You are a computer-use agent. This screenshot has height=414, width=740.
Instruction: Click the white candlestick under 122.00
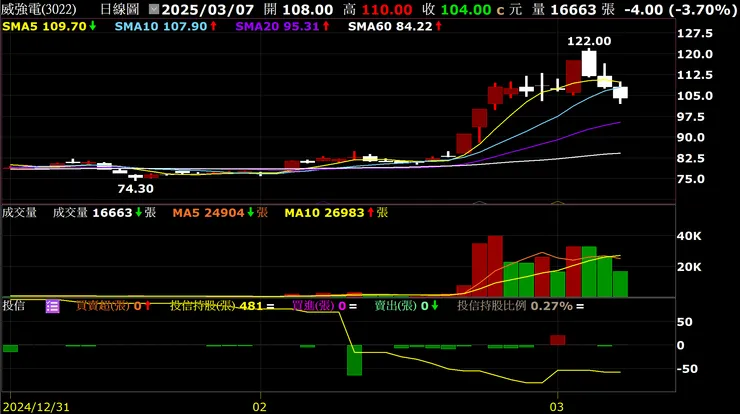click(x=589, y=63)
